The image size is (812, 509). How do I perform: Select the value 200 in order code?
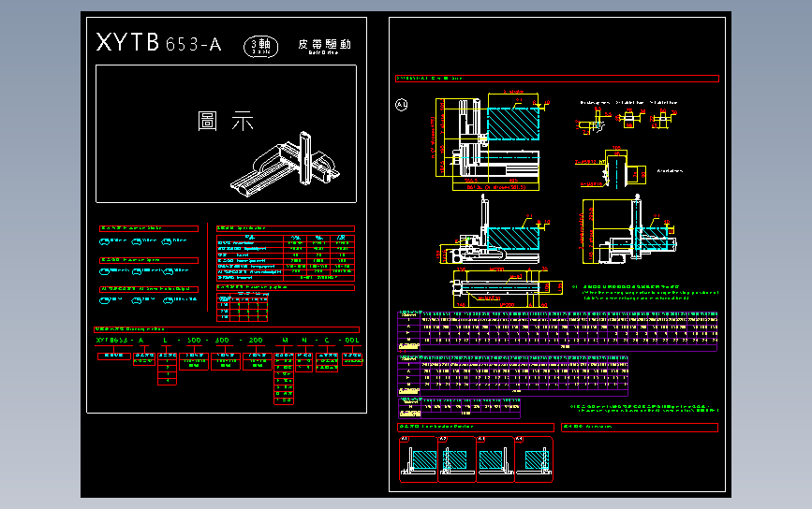(x=256, y=340)
